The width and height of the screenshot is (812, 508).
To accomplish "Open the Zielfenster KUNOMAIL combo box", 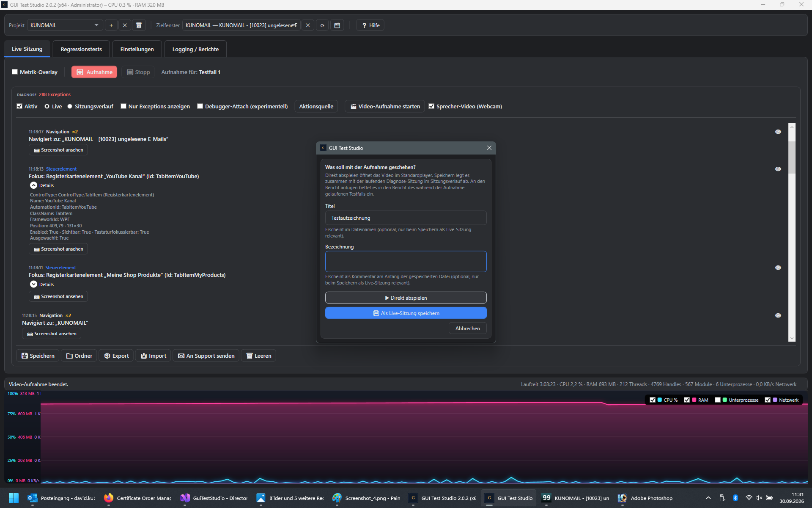I will pos(241,25).
